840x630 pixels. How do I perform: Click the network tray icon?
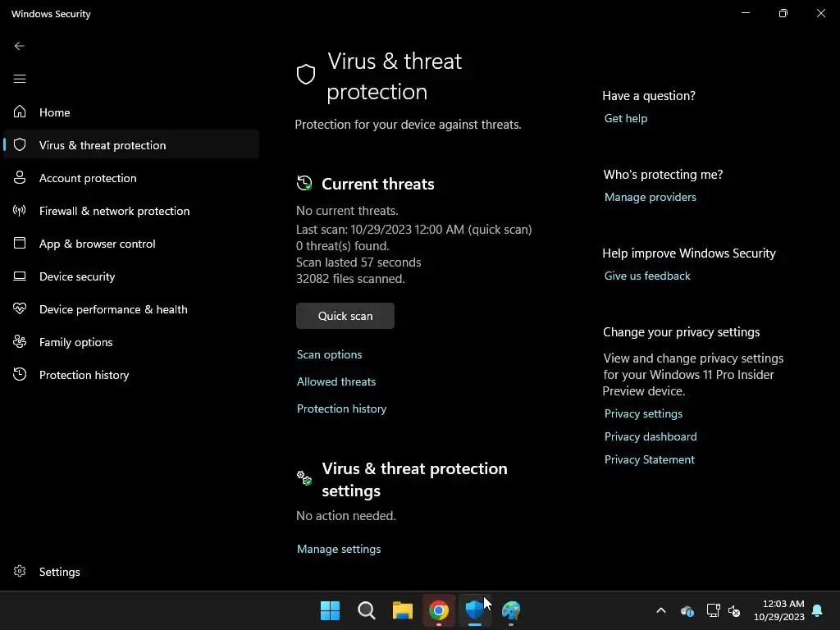[x=713, y=610]
